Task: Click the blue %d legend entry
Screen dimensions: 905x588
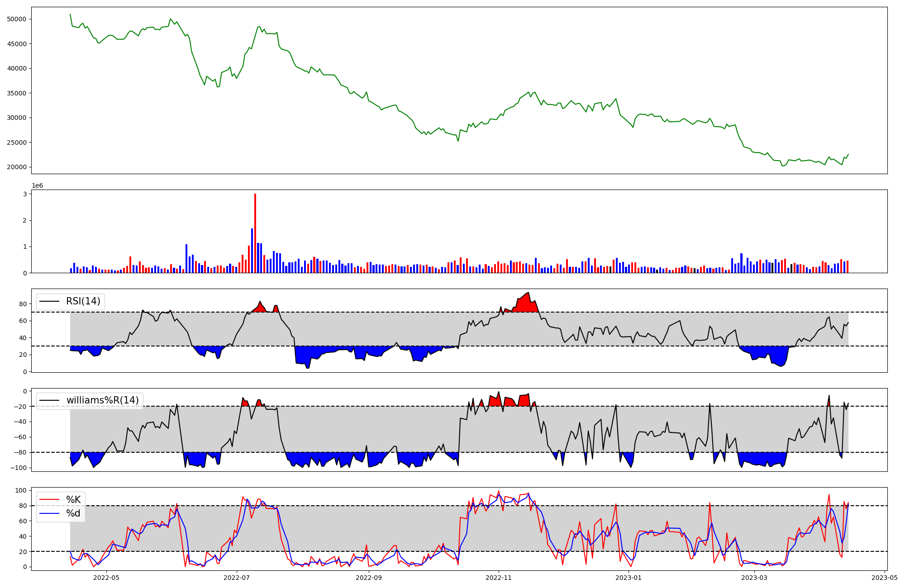Action: (73, 513)
